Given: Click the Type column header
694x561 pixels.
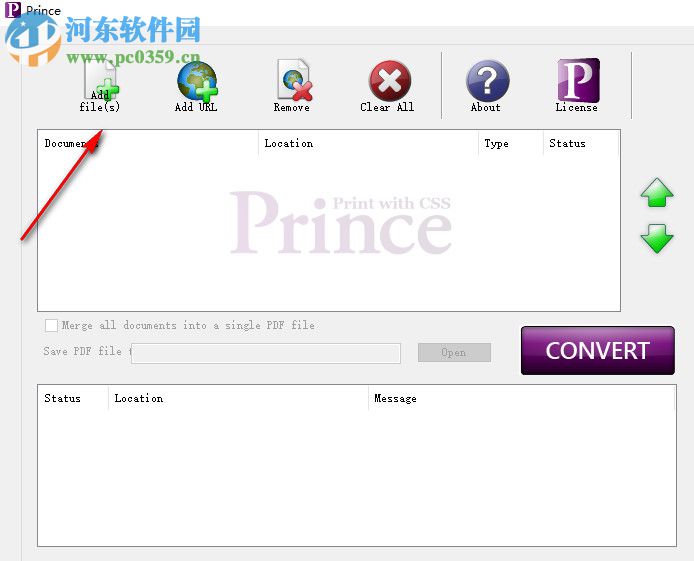Looking at the screenshot, I should pos(511,143).
